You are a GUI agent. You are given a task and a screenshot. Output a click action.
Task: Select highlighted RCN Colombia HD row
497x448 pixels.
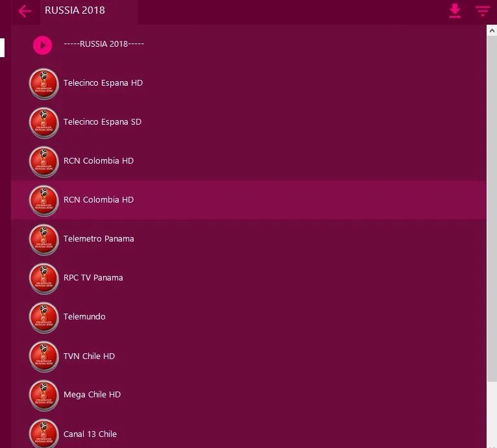pos(248,200)
